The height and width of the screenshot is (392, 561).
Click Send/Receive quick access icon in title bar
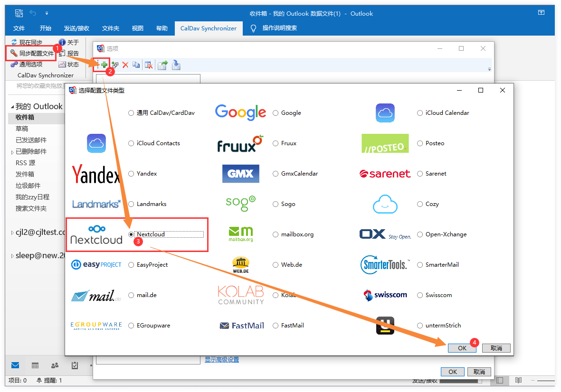pos(19,13)
